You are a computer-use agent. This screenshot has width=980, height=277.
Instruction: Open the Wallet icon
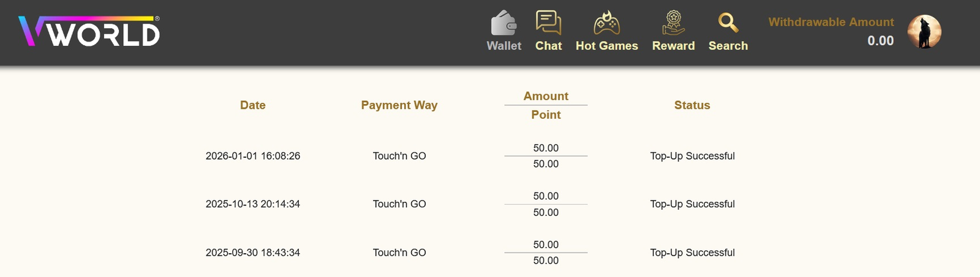point(503,23)
